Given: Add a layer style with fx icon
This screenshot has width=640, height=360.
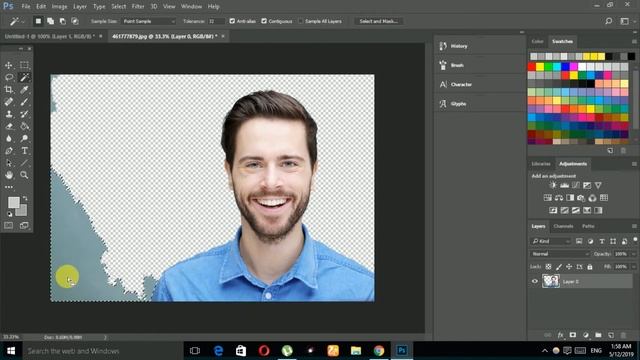Looking at the screenshot, I should [x=560, y=335].
